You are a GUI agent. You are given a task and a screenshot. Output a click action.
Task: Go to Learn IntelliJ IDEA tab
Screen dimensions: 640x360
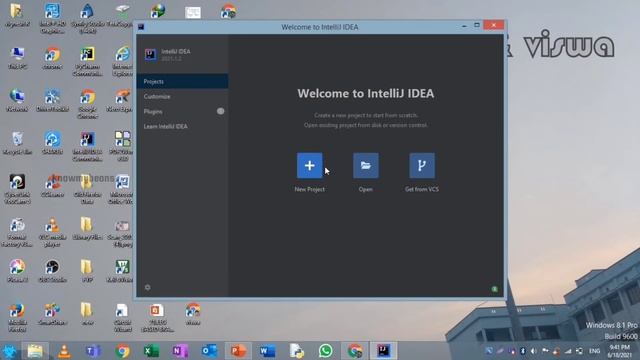[182, 126]
